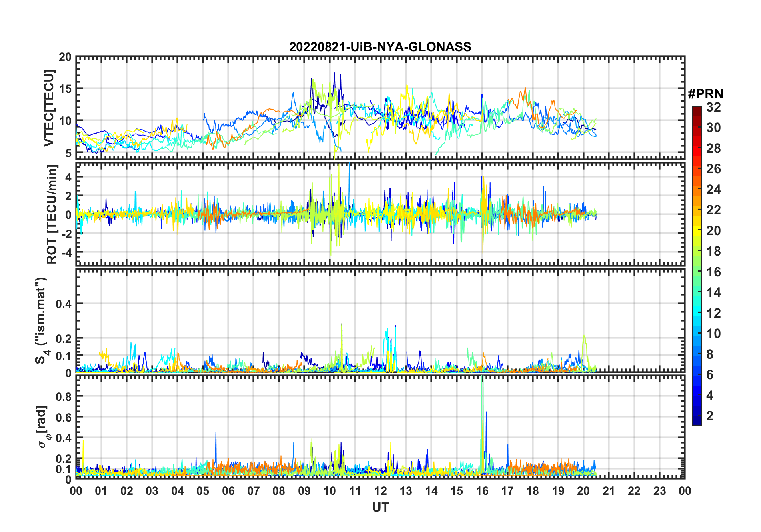Click the ROT [TECU/min] y-axis label

pyautogui.click(x=52, y=214)
